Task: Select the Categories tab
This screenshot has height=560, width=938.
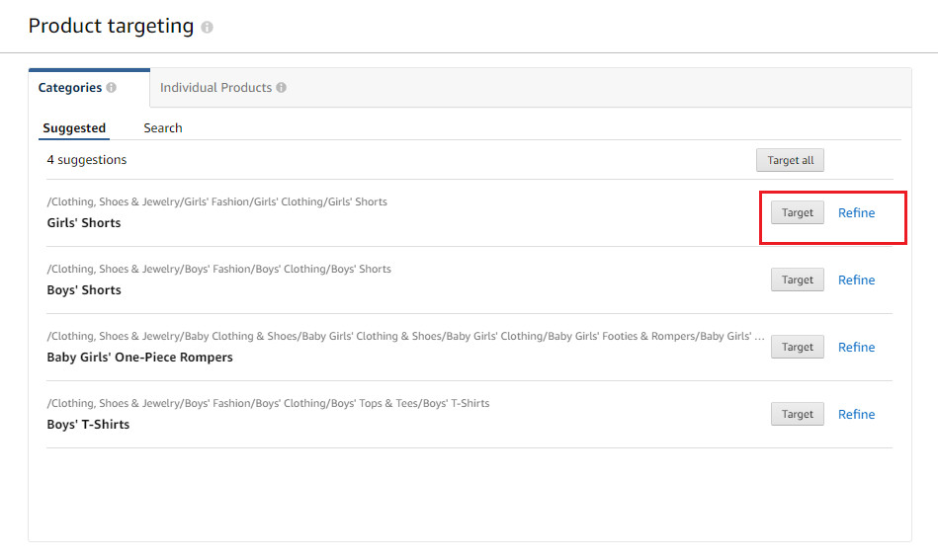Action: pyautogui.click(x=70, y=88)
